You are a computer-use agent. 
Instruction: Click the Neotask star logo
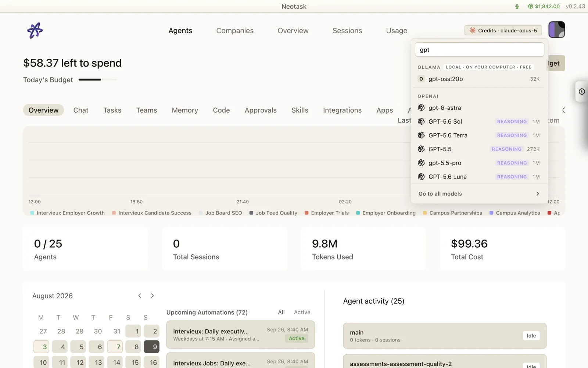pyautogui.click(x=35, y=31)
